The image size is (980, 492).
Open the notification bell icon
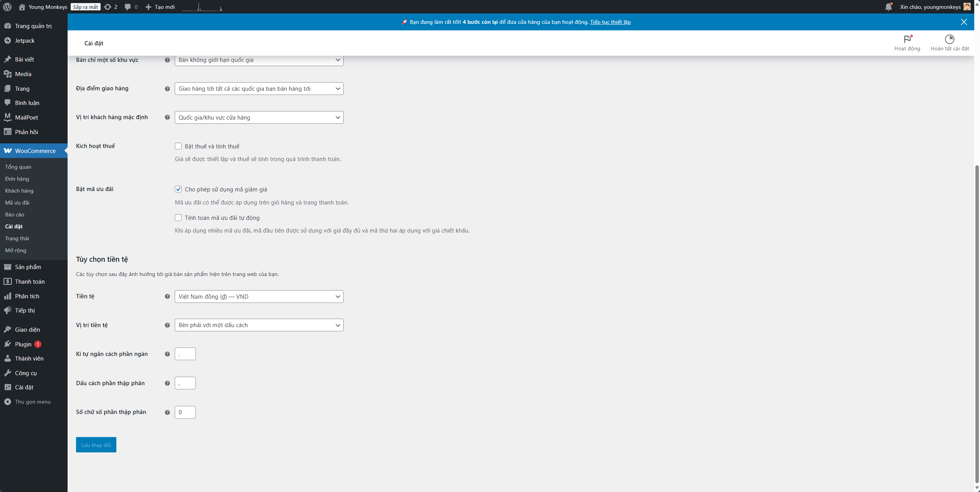(888, 7)
